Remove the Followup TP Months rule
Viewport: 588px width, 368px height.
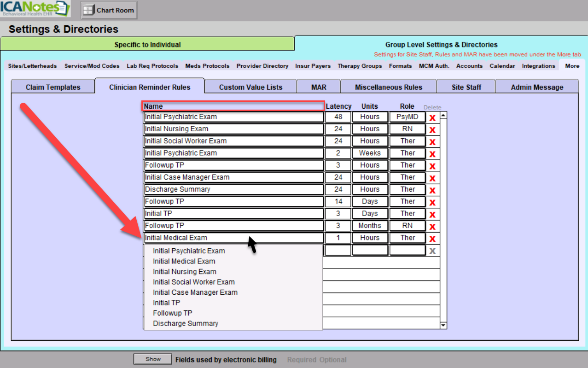click(432, 227)
